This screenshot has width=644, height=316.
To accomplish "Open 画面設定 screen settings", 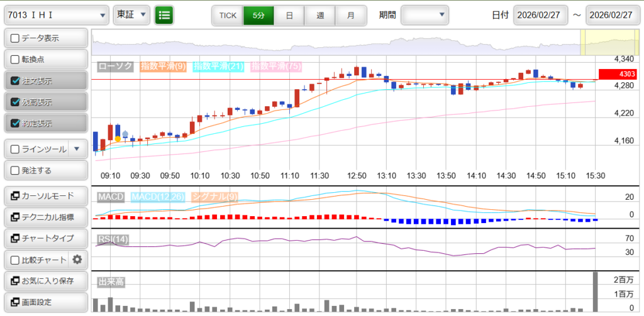I will (x=45, y=302).
